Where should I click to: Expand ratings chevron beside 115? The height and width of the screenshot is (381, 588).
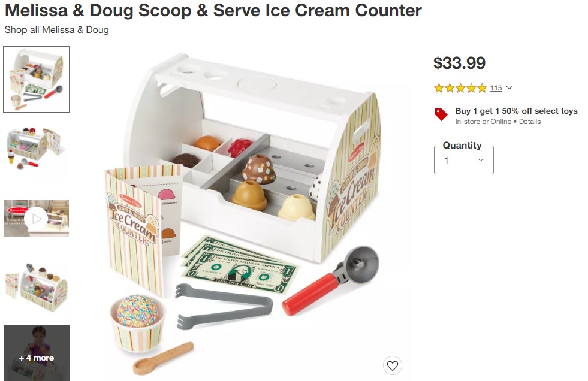[509, 87]
